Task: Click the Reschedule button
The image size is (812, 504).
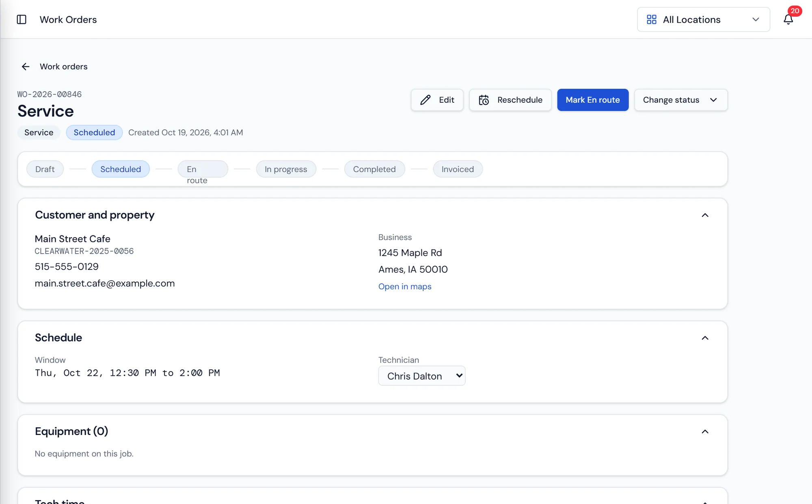Action: (510, 100)
